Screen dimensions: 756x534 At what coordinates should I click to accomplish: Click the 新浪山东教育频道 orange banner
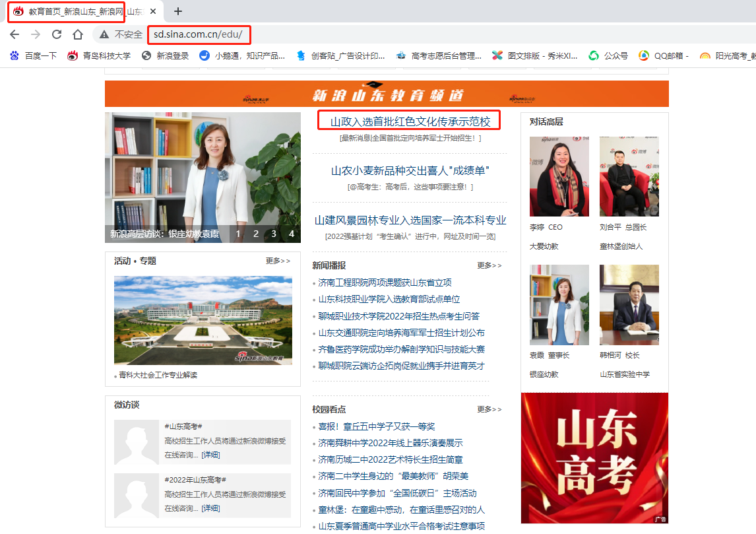tap(387, 94)
